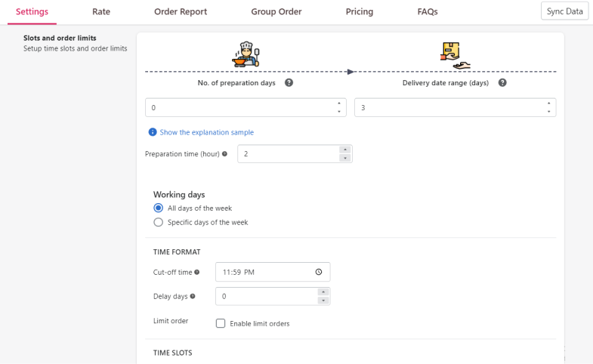Switch to the Order Report tab
The height and width of the screenshot is (364, 593).
point(181,12)
